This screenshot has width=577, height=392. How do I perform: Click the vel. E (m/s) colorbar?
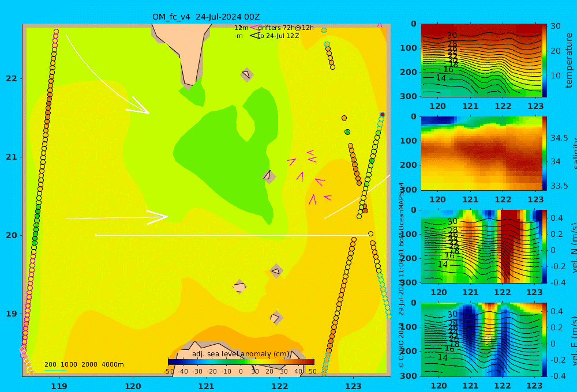point(545,340)
